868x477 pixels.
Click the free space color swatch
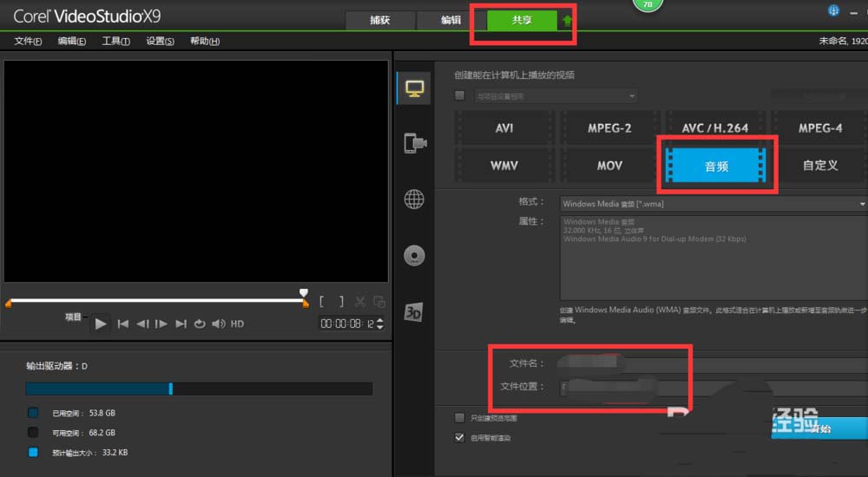coord(33,433)
